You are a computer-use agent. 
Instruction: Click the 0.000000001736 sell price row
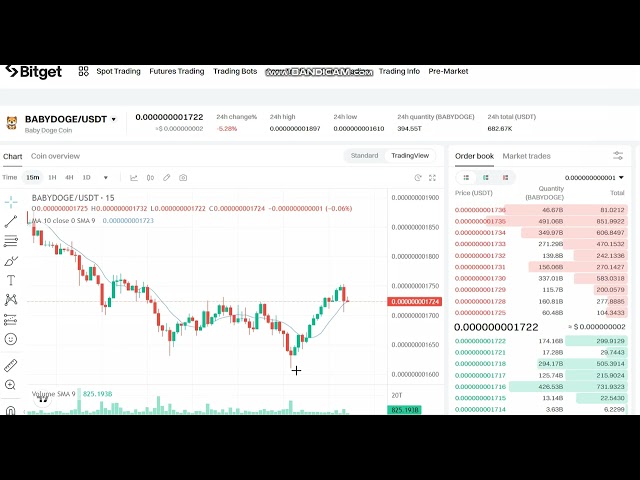481,210
